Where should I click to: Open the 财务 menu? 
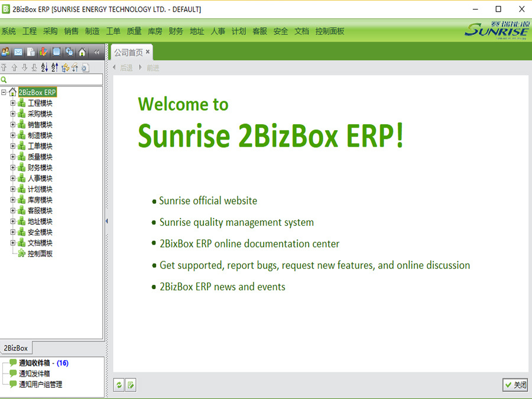pos(176,31)
